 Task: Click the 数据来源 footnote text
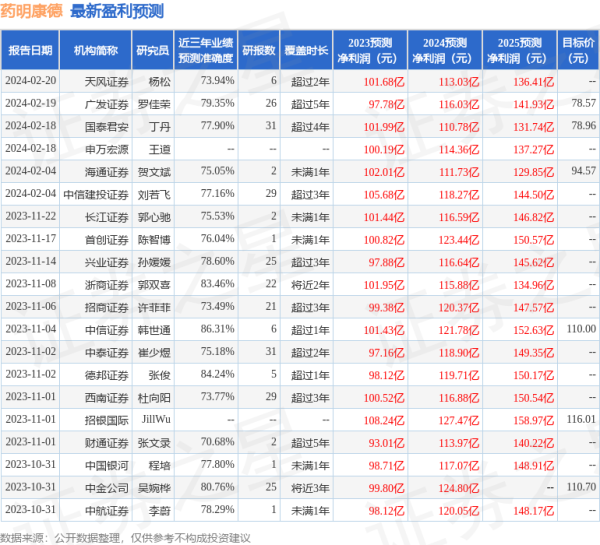coord(125,538)
